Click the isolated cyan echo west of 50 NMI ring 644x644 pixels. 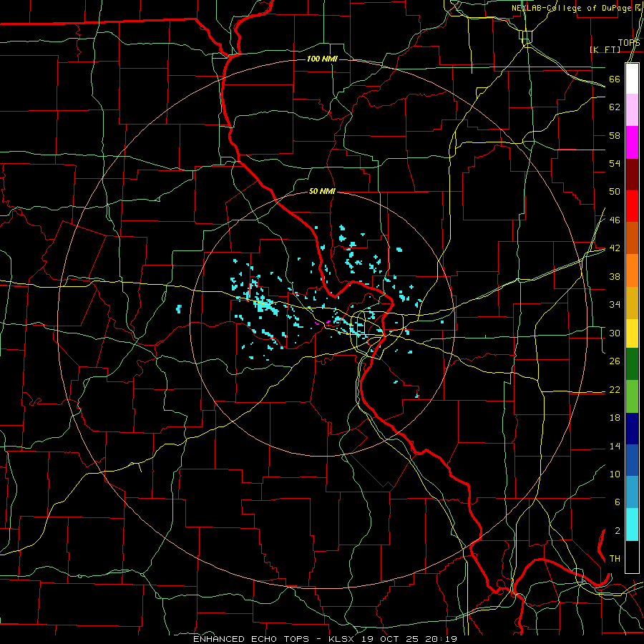pos(179,309)
